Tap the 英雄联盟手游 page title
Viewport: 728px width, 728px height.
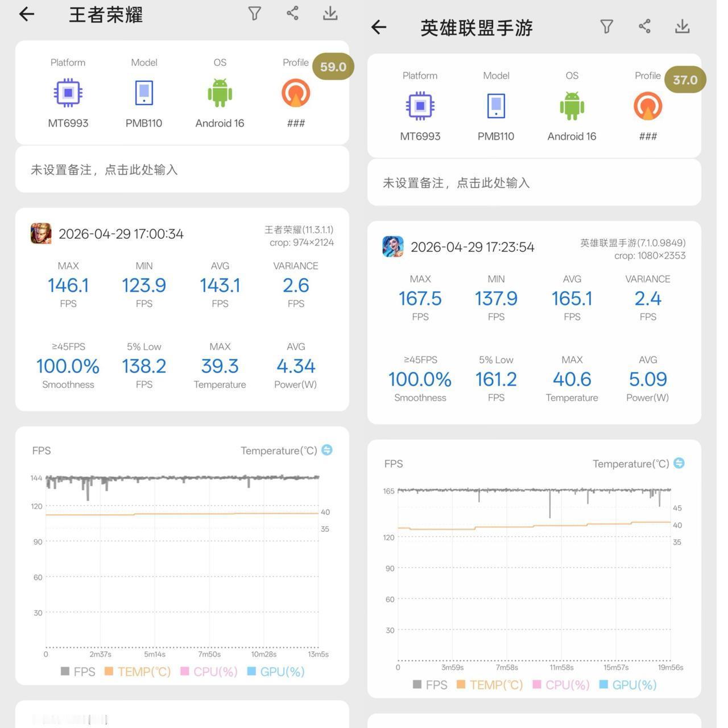tap(477, 28)
